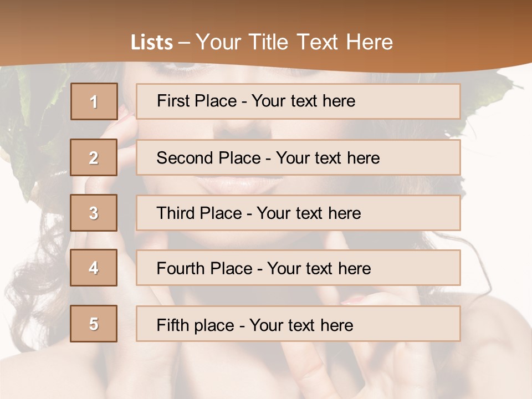The image size is (532, 399).
Task: Click the "Your Title Text Here" title
Action: [294, 42]
